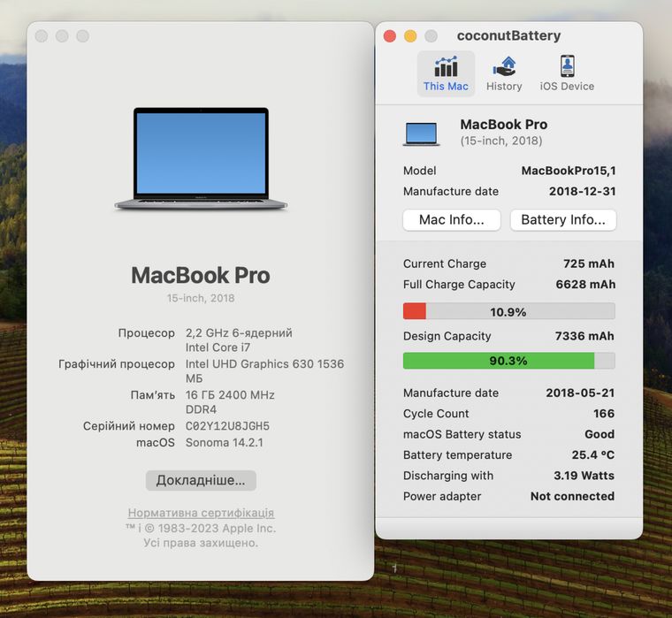Click the Sonoma 14.2.1 macOS version
Viewport: 672px width, 618px height.
coord(224,442)
